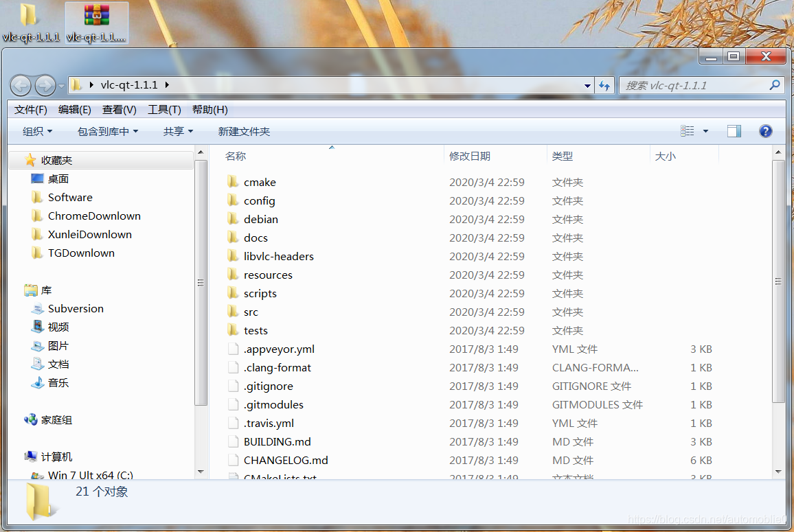
Task: Open the 工具(T) menu
Action: tap(164, 110)
